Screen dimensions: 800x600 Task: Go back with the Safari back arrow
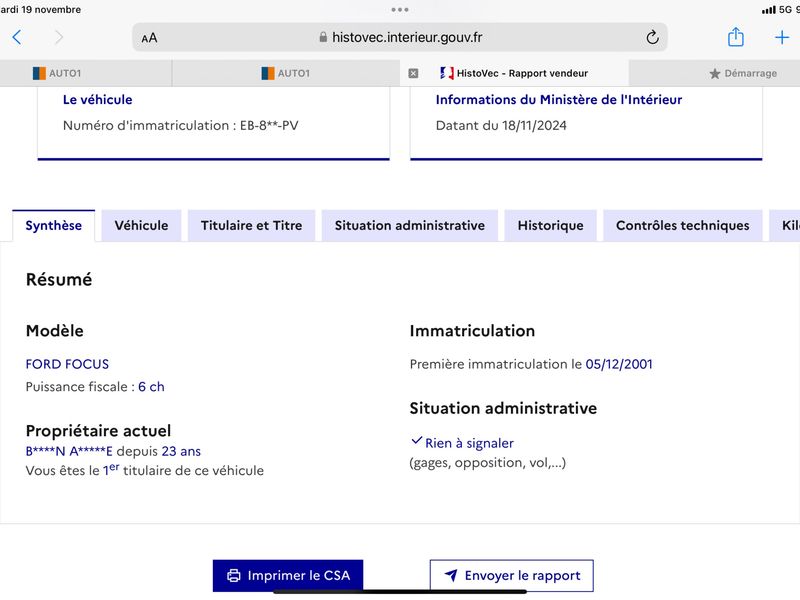pyautogui.click(x=17, y=37)
